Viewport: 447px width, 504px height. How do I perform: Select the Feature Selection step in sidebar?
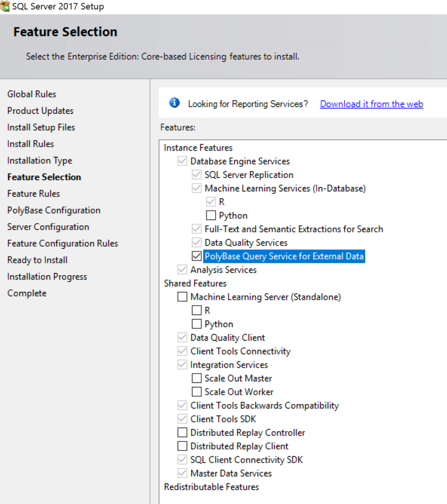click(44, 177)
